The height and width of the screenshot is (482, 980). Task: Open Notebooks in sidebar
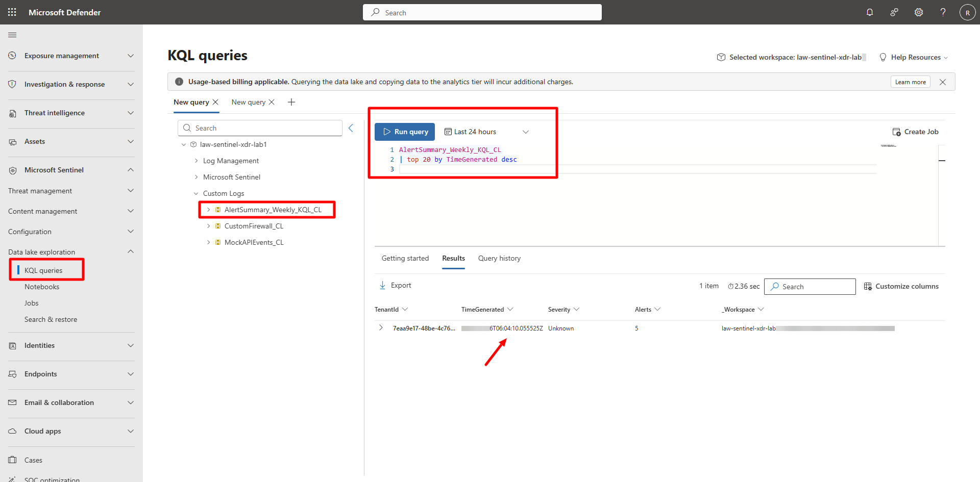(x=42, y=287)
